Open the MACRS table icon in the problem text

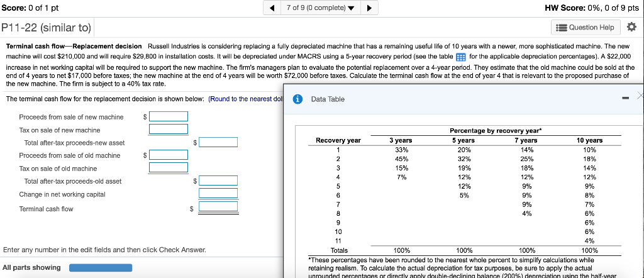point(461,56)
